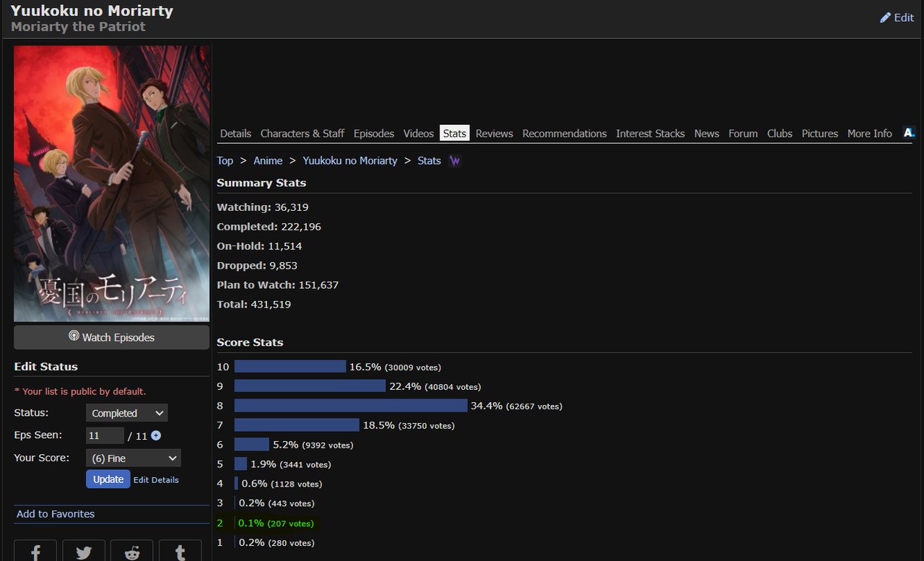Click the '0.2% (280 votes)' text

tap(277, 542)
